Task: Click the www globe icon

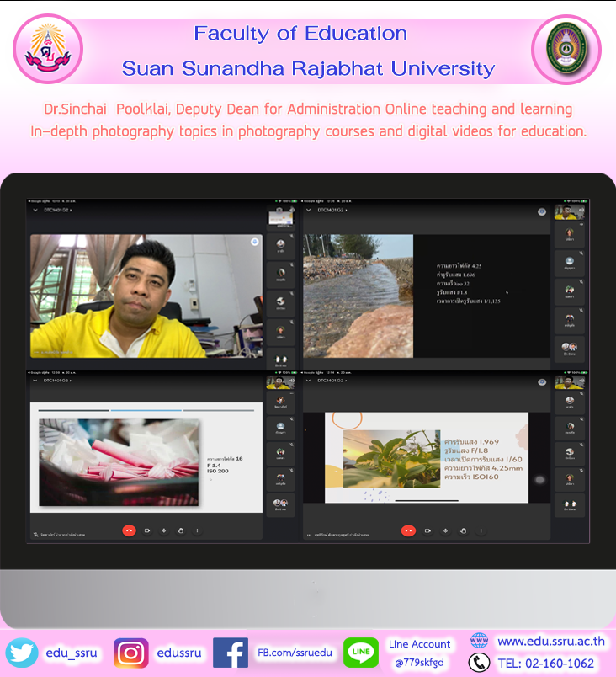Action: [479, 642]
